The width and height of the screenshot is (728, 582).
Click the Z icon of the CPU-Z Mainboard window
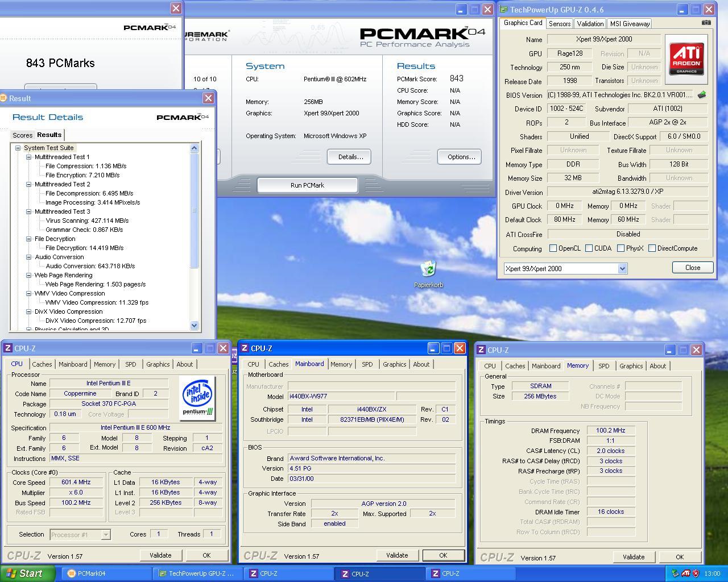pos(244,348)
